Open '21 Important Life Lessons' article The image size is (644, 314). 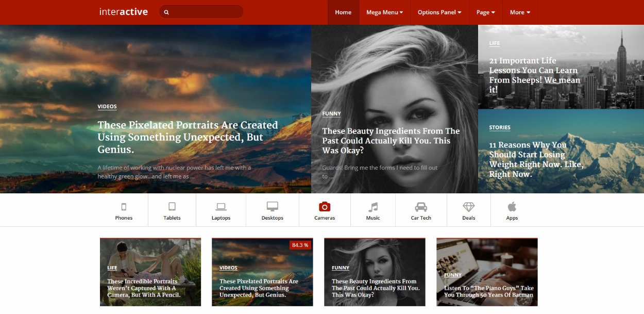(535, 75)
